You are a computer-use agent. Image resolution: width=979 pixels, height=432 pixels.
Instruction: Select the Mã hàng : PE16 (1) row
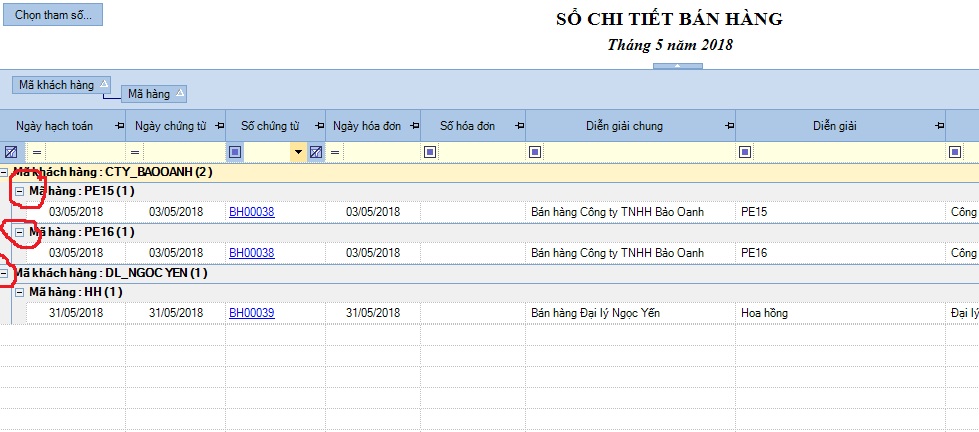tap(496, 232)
